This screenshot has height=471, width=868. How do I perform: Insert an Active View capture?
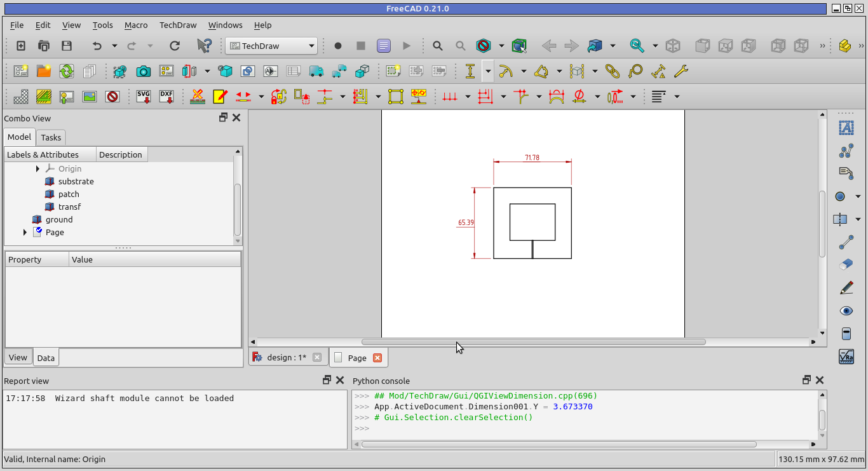[143, 71]
